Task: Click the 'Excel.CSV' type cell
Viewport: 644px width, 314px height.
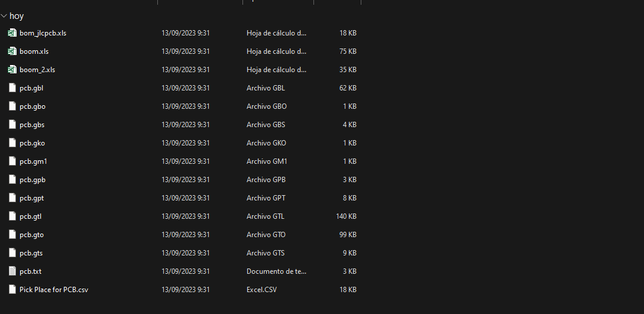Action: point(261,290)
